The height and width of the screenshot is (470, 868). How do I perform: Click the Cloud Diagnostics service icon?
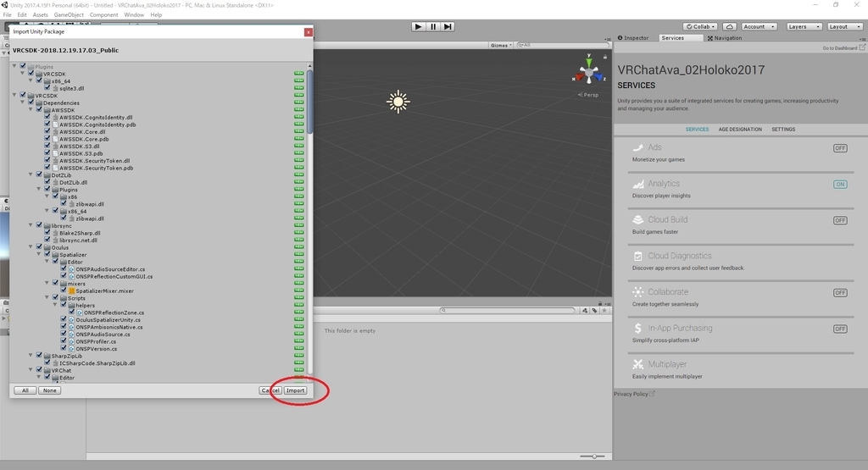[637, 256]
